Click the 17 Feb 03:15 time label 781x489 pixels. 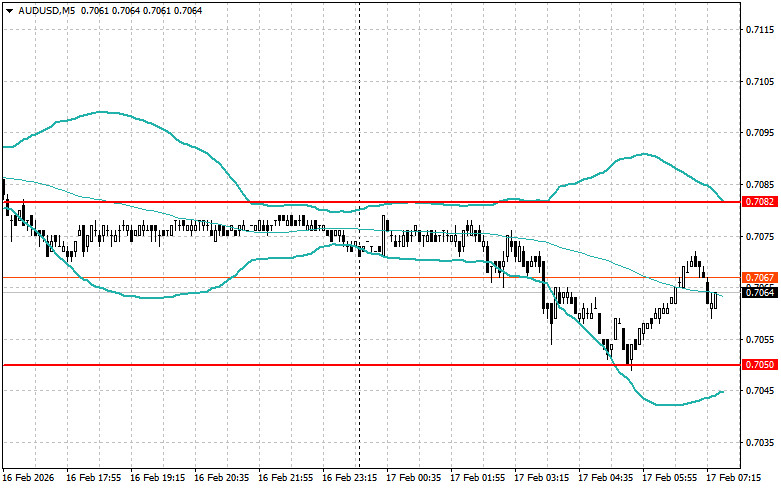pyautogui.click(x=542, y=478)
